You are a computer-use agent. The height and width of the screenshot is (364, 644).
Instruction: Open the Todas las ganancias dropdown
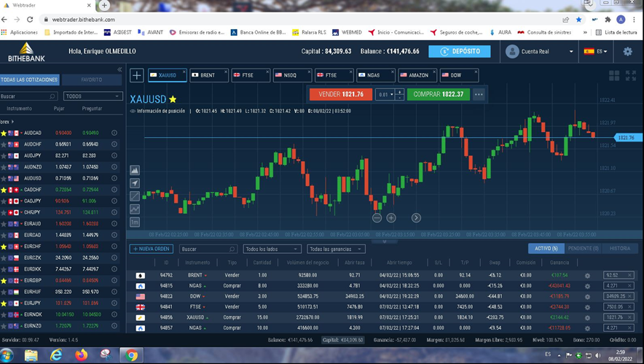[x=336, y=249]
